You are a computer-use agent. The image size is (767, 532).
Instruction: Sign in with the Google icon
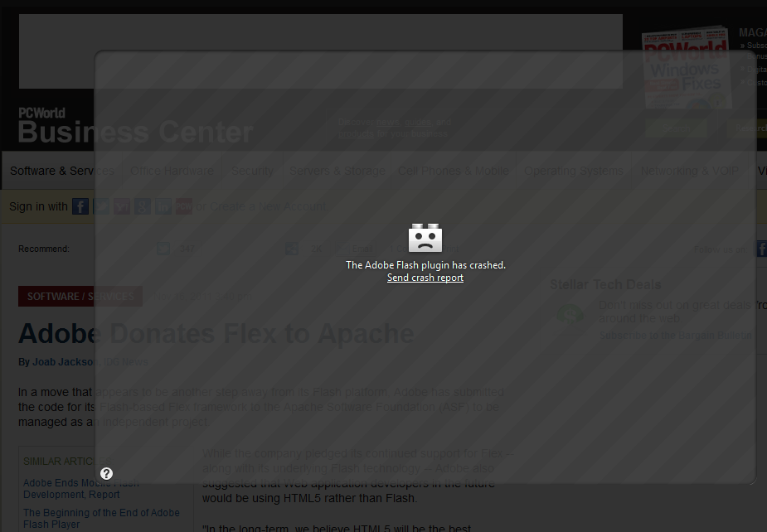[x=143, y=206]
